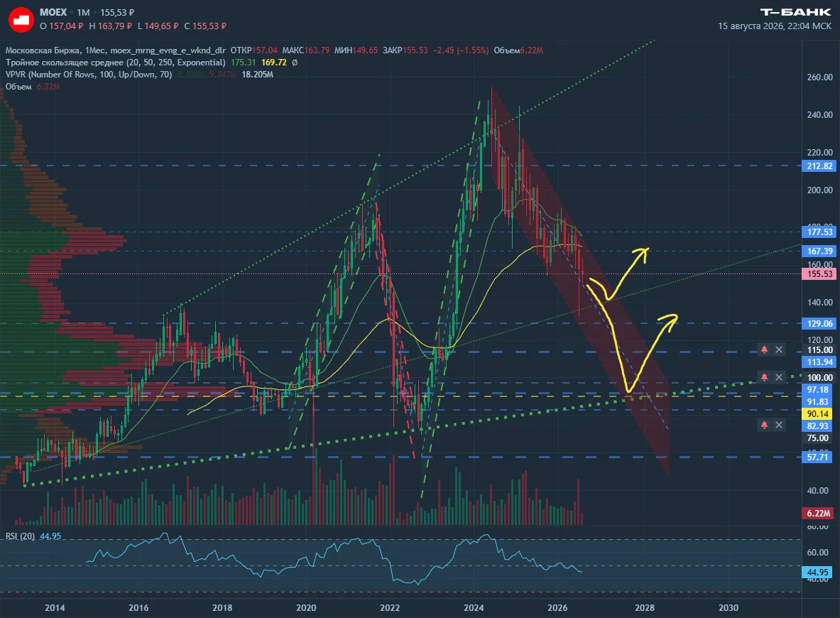Click the 2020 label on the time axis
This screenshot has height=618, width=840.
[306, 607]
